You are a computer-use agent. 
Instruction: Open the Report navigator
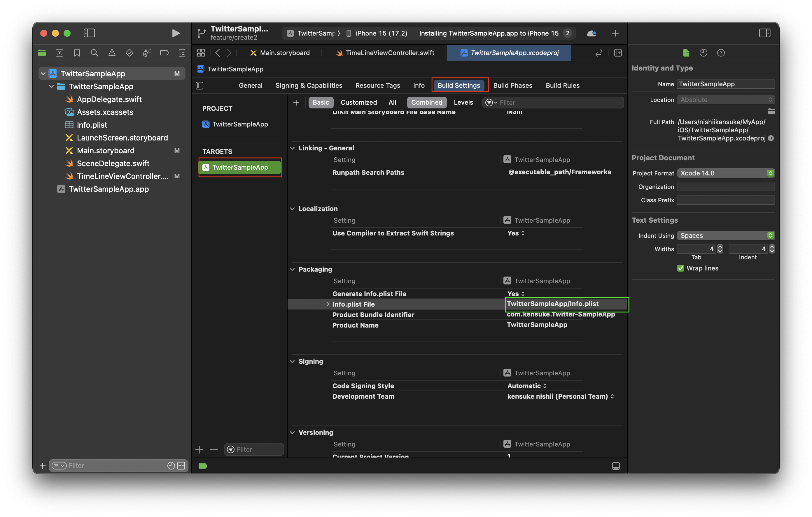point(182,53)
